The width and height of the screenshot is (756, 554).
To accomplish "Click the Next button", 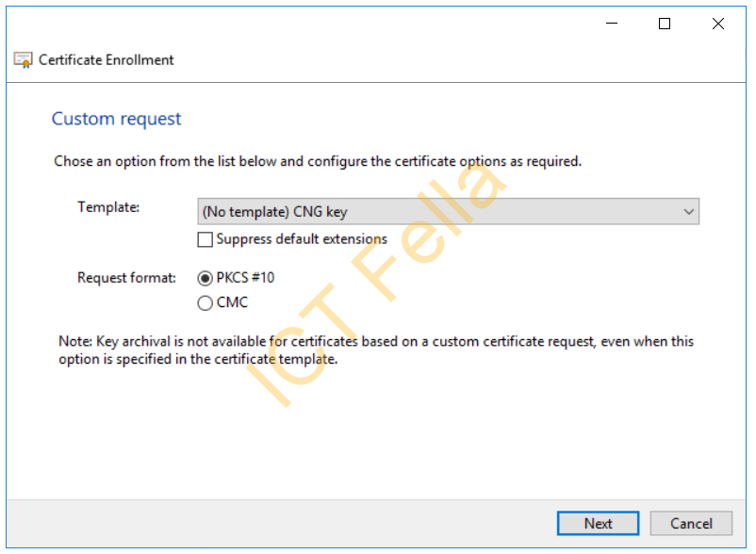I will 598,523.
